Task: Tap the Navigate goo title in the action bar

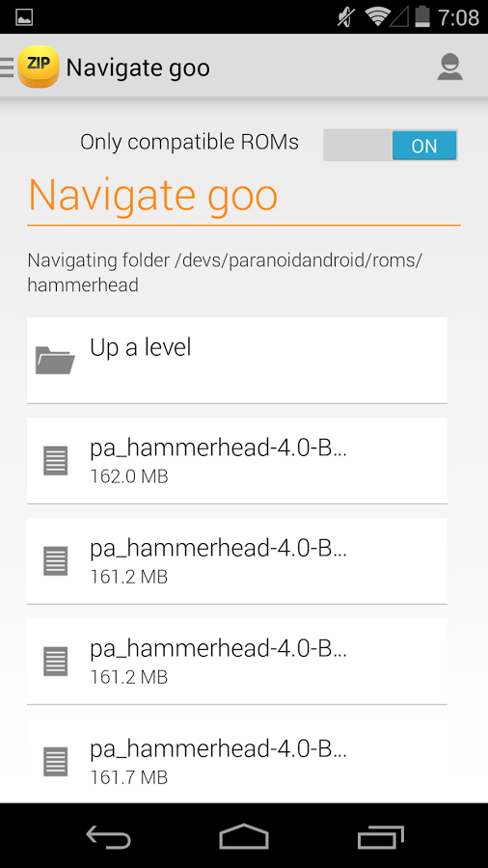Action: (x=138, y=68)
